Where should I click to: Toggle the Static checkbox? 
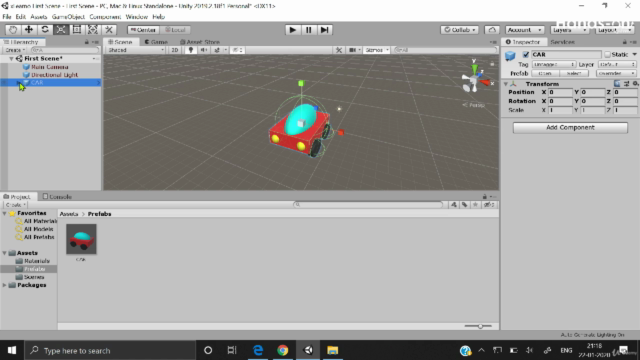(x=607, y=54)
